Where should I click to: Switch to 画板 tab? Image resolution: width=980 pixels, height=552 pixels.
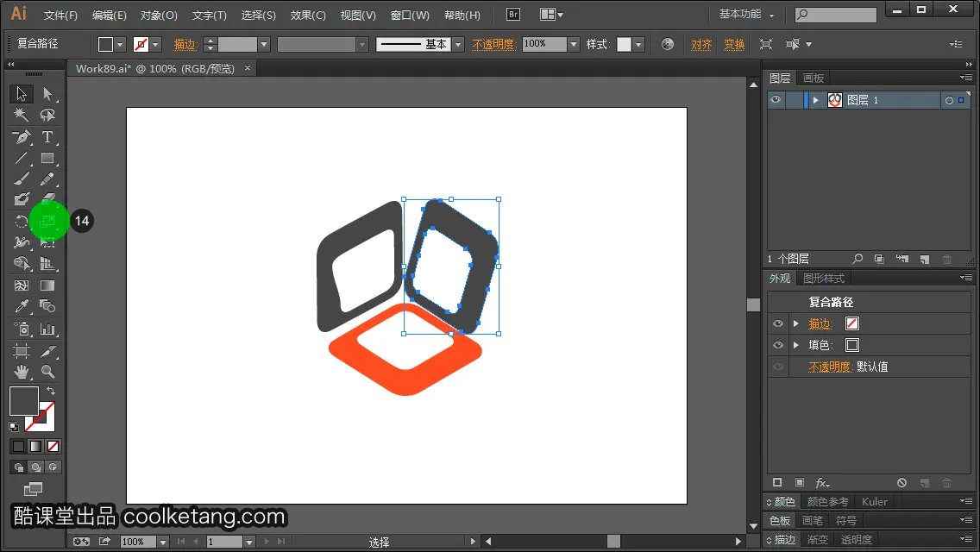click(x=814, y=78)
